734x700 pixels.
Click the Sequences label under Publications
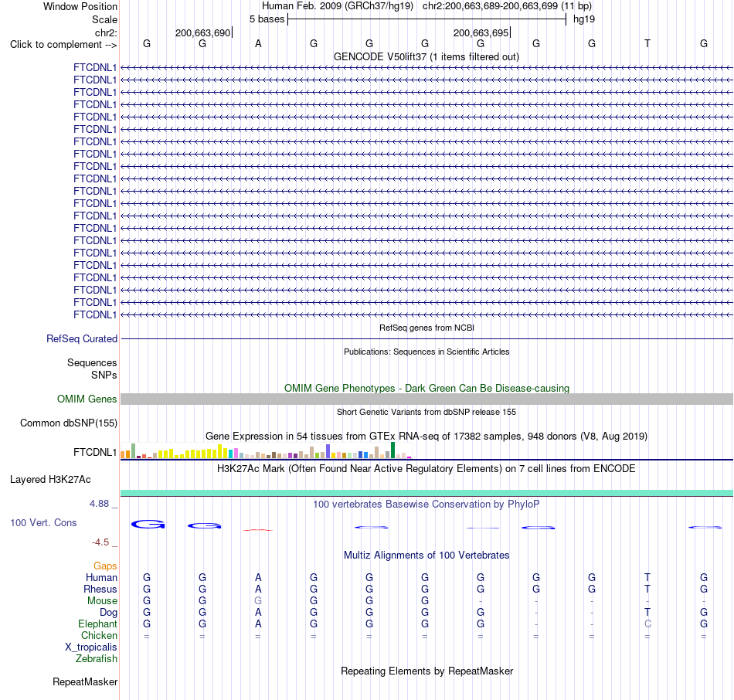coord(92,362)
